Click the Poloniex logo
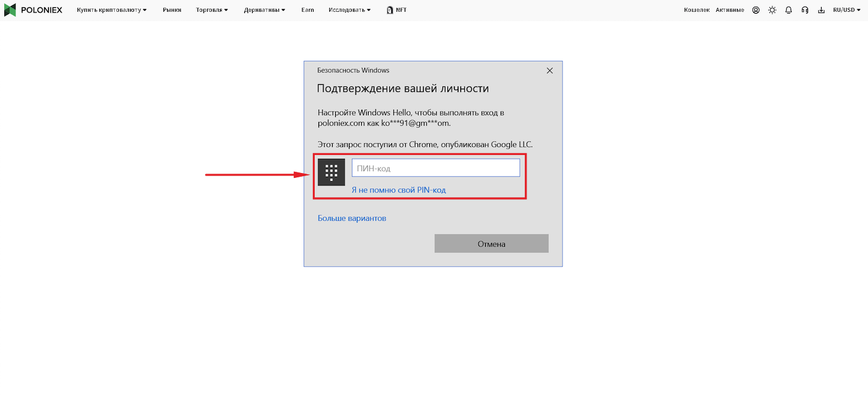The width and height of the screenshot is (868, 395). pos(33,10)
